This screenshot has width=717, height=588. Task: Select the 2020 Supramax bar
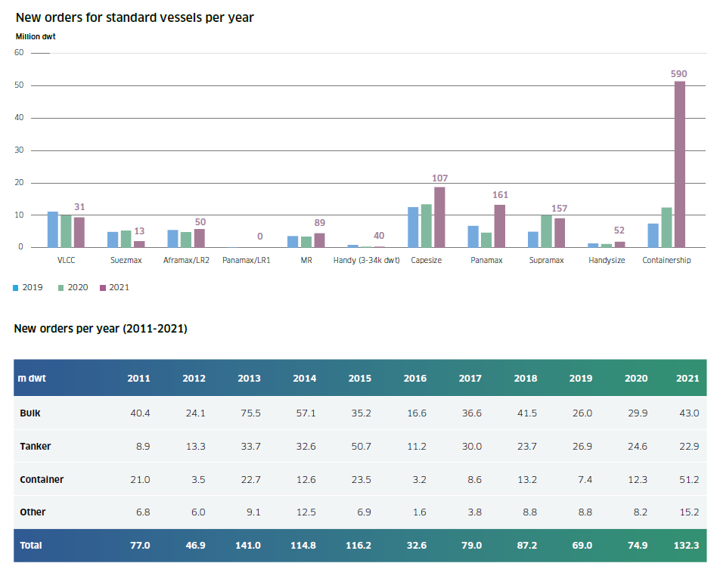pyautogui.click(x=546, y=231)
